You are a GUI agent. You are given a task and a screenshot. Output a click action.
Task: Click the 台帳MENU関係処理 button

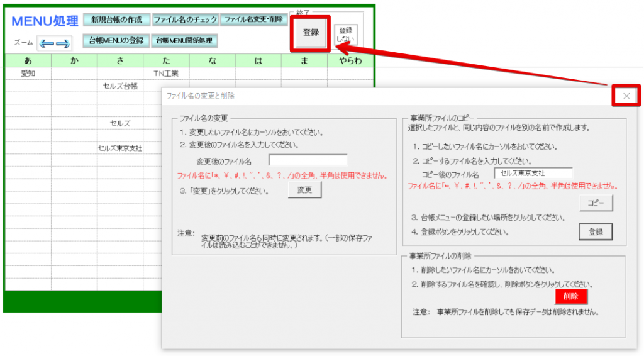tap(184, 41)
